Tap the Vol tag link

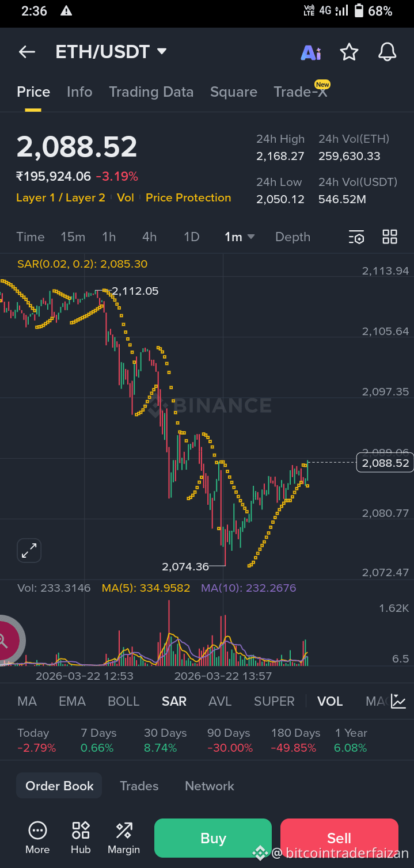click(126, 197)
